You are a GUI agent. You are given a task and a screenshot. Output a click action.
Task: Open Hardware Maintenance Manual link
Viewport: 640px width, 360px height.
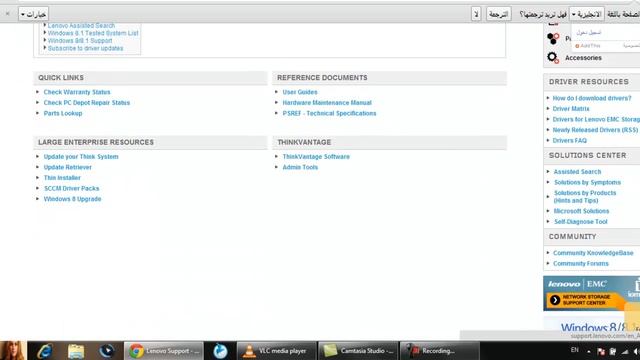(x=327, y=103)
